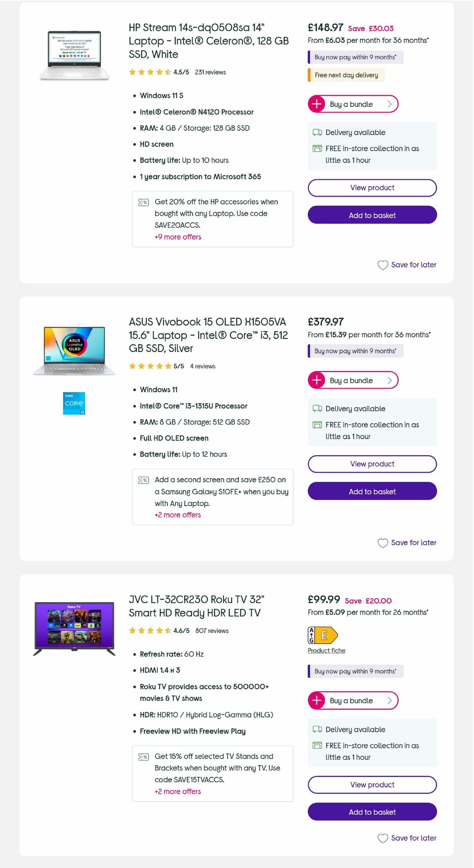Click the 5-star rating for ASUS Vivobook
The width and height of the screenshot is (474, 868).
150,366
